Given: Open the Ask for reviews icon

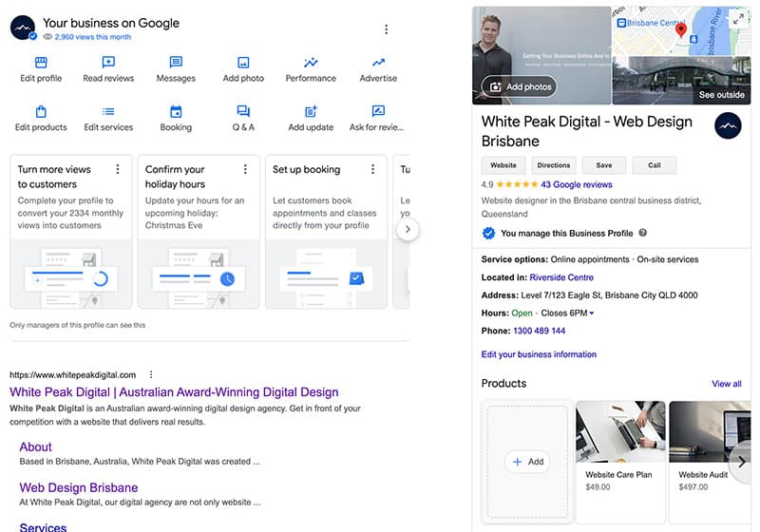Looking at the screenshot, I should pyautogui.click(x=378, y=111).
